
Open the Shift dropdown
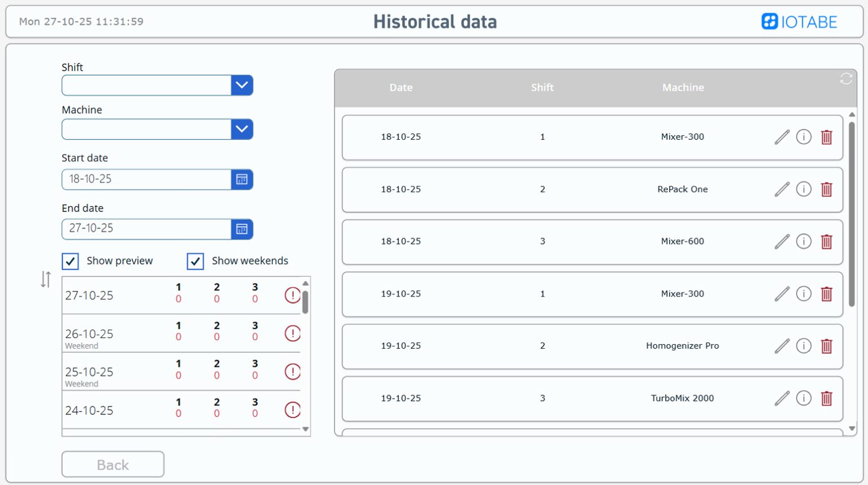pos(242,85)
